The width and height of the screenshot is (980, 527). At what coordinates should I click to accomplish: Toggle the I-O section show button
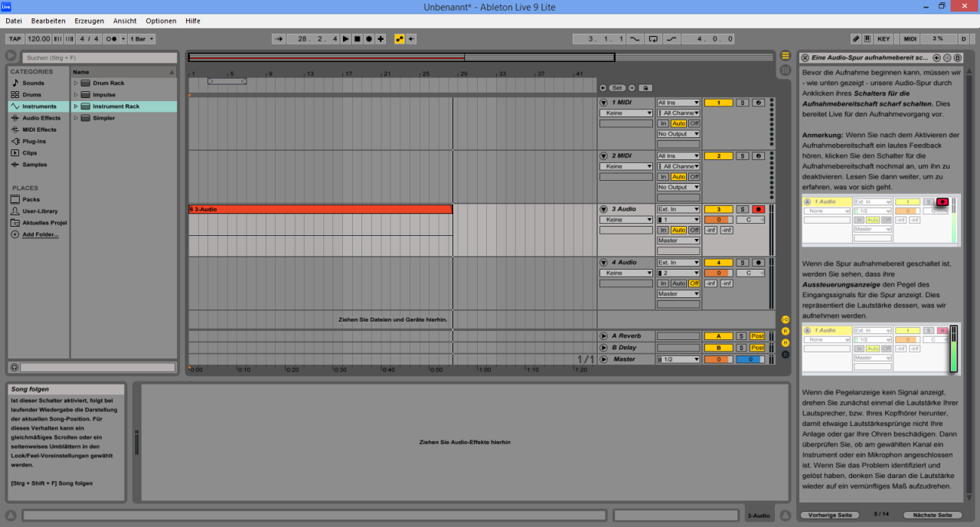click(x=785, y=319)
